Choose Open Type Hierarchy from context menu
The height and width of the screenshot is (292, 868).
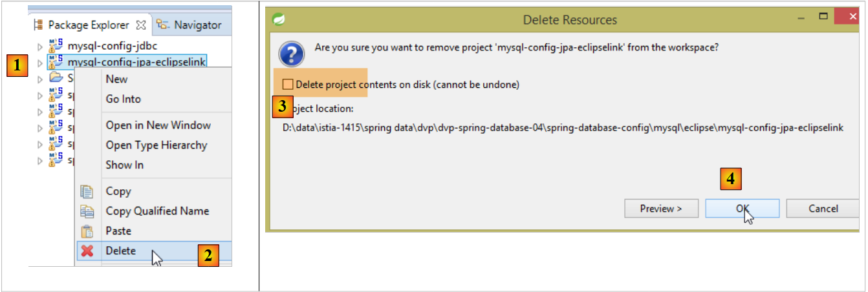[156, 145]
